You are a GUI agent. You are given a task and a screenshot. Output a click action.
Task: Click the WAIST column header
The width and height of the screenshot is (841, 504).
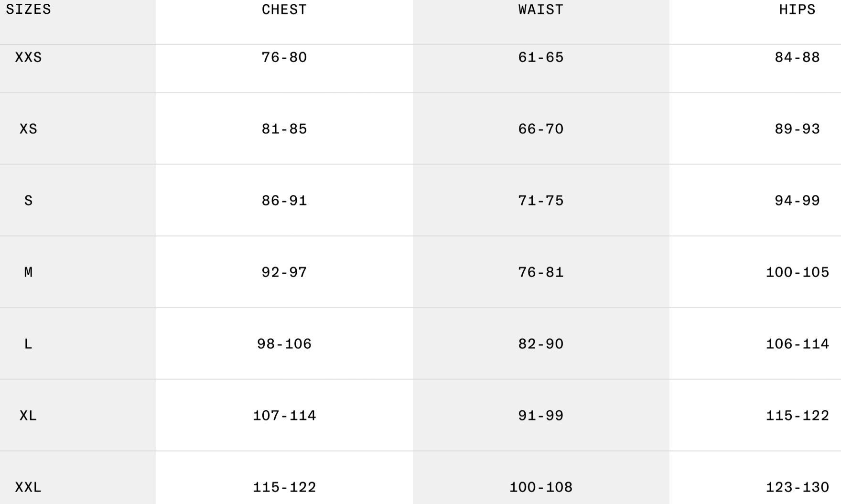click(541, 10)
